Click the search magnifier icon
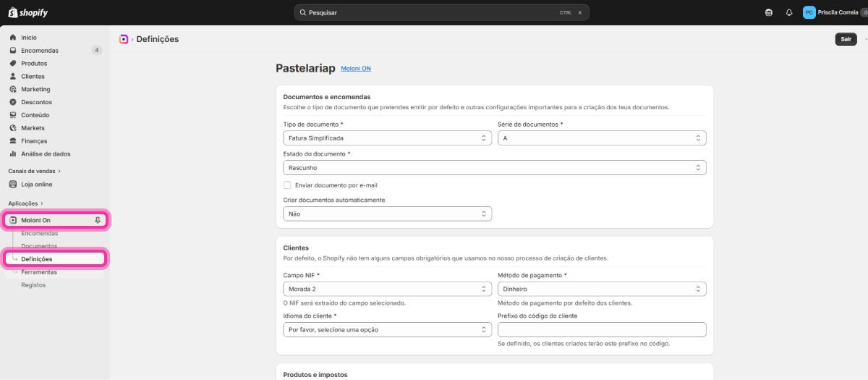This screenshot has height=380, width=868. pyautogui.click(x=302, y=12)
